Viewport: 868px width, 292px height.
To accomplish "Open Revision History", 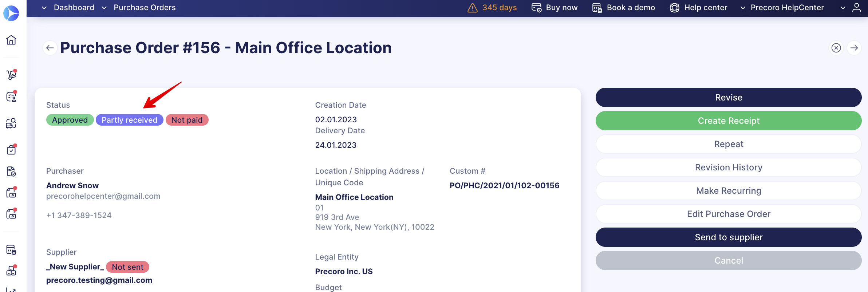I will (x=729, y=167).
